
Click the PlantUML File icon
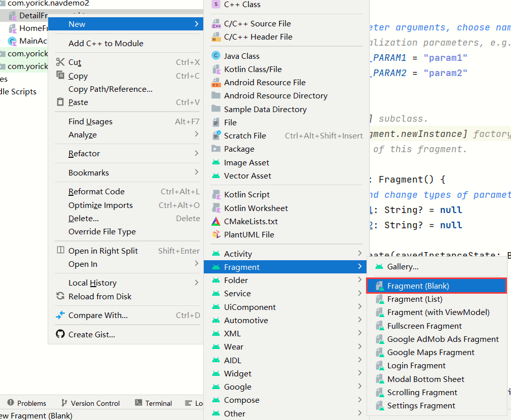click(x=216, y=235)
